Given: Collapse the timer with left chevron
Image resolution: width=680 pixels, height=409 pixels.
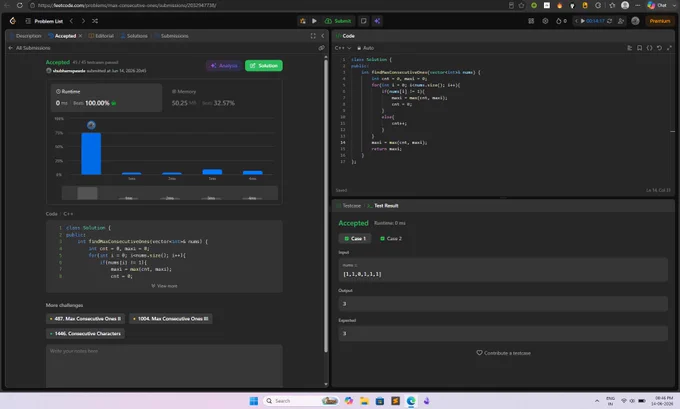Looking at the screenshot, I should click(576, 21).
